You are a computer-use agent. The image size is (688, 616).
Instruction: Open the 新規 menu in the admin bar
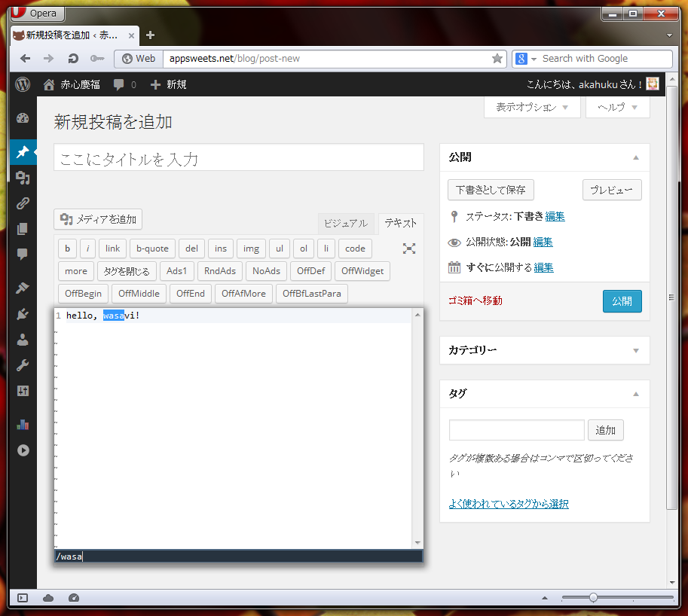(169, 84)
